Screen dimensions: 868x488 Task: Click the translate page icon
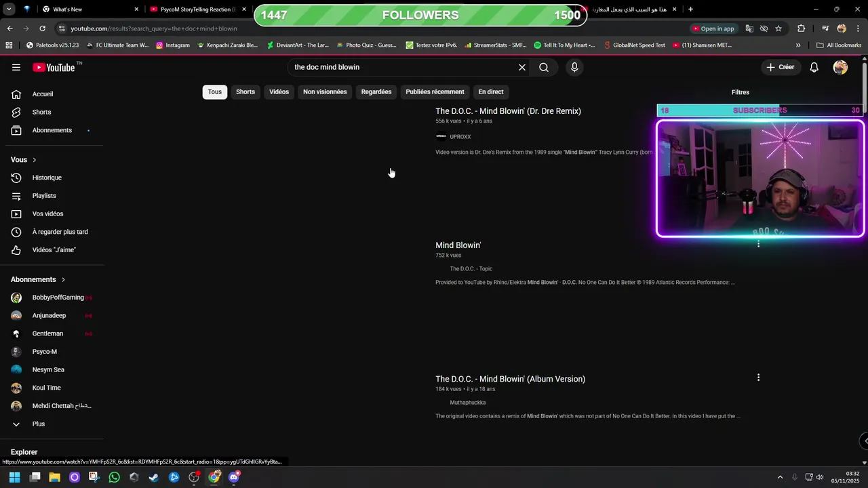coord(749,28)
